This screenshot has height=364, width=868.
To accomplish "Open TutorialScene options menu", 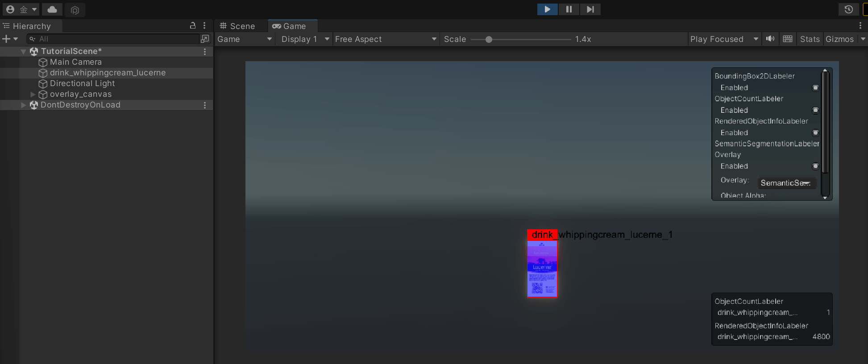I will point(205,51).
